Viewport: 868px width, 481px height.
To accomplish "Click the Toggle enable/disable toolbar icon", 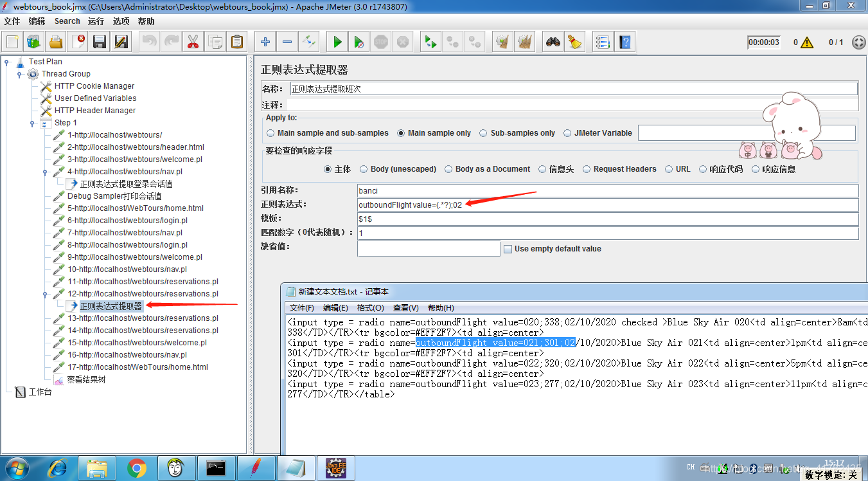I will 309,42.
